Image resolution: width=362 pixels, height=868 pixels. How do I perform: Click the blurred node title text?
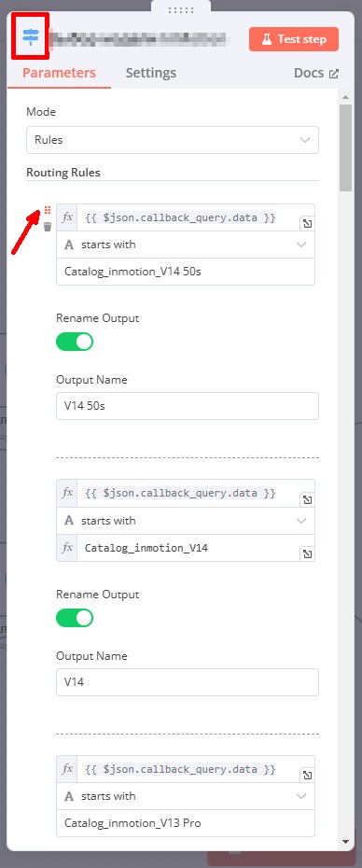pos(138,39)
